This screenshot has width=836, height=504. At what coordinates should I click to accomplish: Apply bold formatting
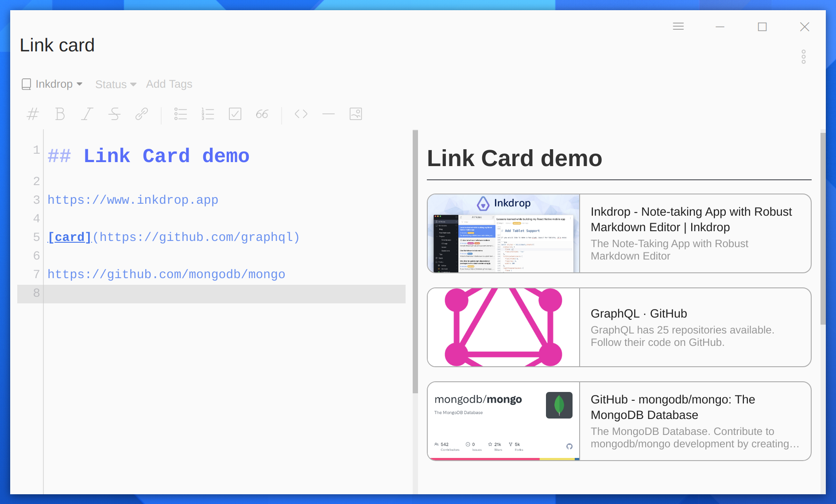click(x=60, y=114)
